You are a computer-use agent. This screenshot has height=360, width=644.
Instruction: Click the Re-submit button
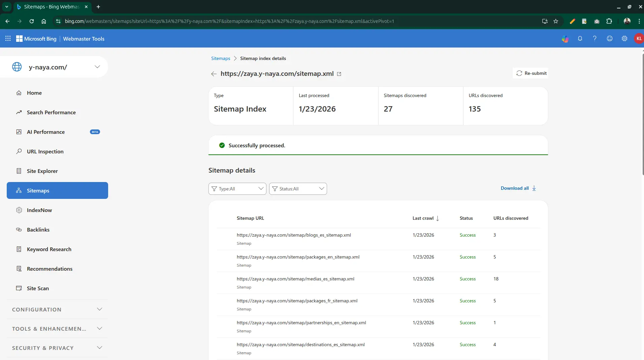pyautogui.click(x=531, y=73)
